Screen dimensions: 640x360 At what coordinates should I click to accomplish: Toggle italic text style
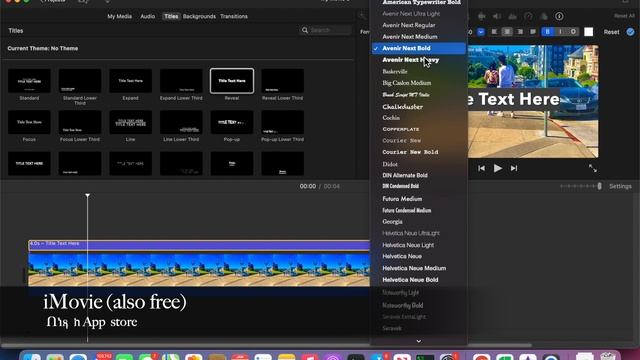(560, 32)
